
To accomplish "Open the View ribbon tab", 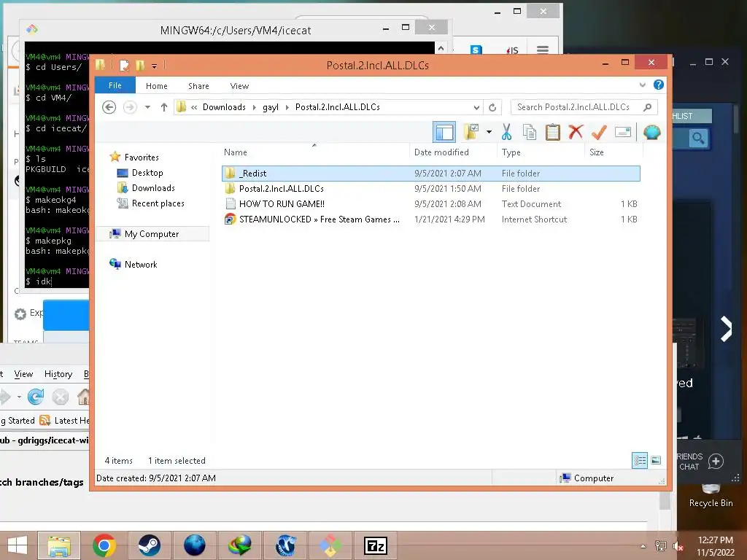I will (239, 86).
